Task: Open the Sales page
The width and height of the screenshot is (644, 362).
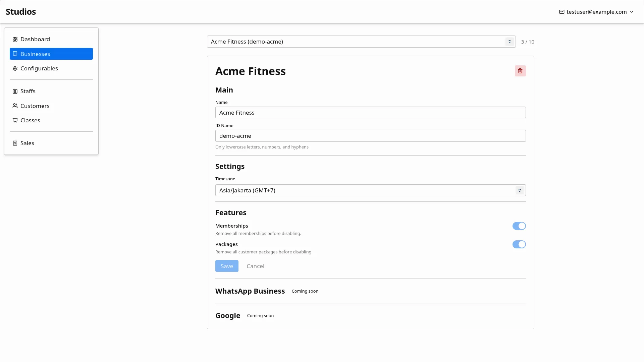Action: pos(51,143)
